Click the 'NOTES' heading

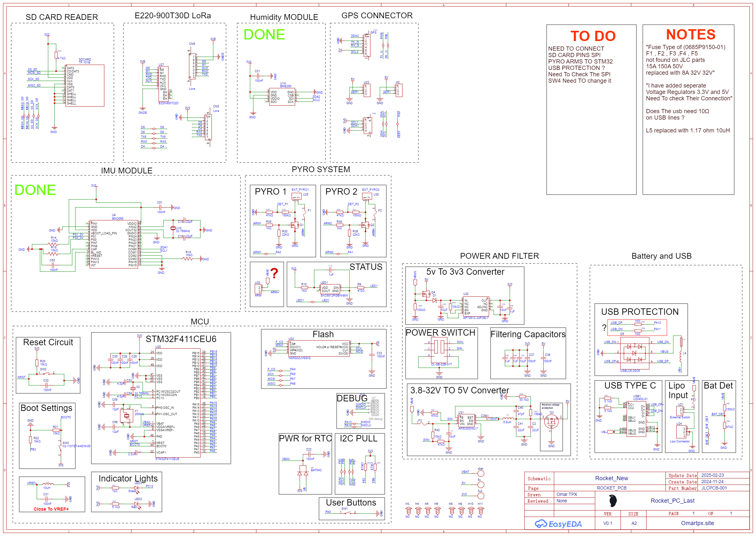point(690,34)
